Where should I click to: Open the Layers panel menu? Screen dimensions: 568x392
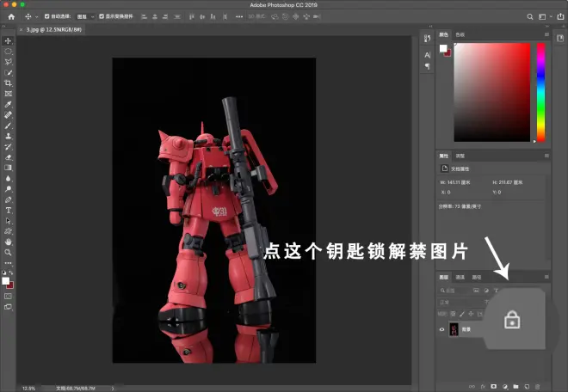[x=546, y=277]
